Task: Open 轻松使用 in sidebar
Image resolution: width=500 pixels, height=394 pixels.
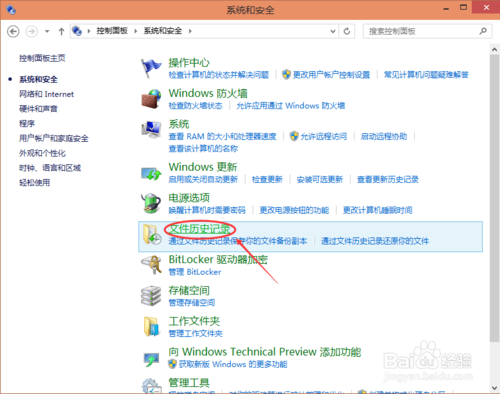Action: click(x=34, y=183)
